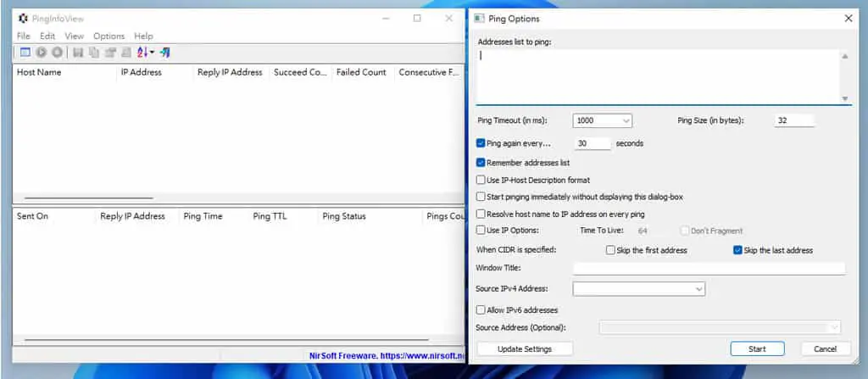This screenshot has width=868, height=379.
Task: Click the Window Title input field
Action: coord(709,268)
